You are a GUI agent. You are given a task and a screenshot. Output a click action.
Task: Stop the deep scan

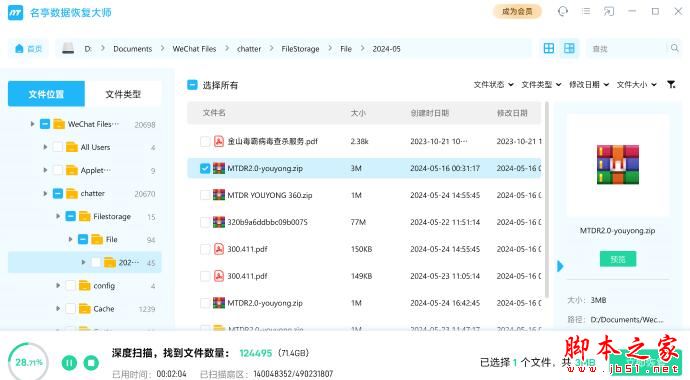91,363
